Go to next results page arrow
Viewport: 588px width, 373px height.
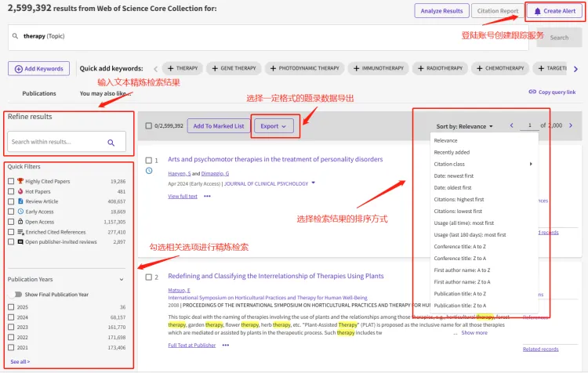571,125
